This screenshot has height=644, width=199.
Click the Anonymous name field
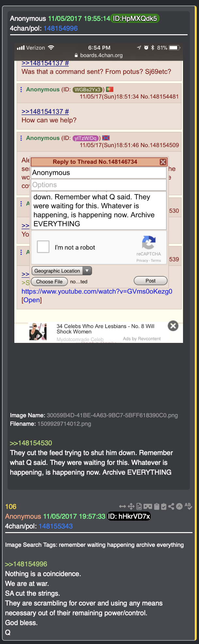click(x=98, y=173)
